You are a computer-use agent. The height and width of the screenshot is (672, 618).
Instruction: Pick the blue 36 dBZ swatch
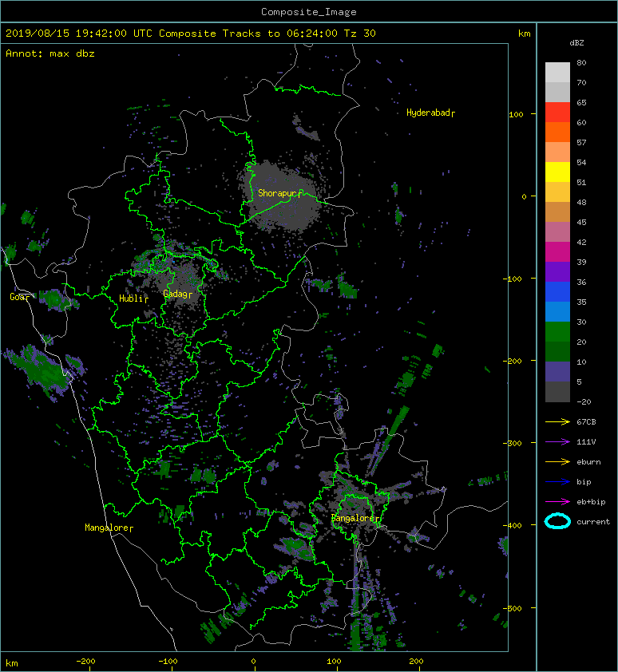pos(557,291)
